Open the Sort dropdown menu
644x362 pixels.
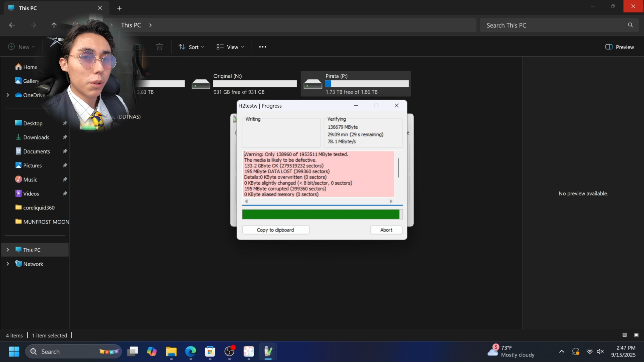click(191, 47)
